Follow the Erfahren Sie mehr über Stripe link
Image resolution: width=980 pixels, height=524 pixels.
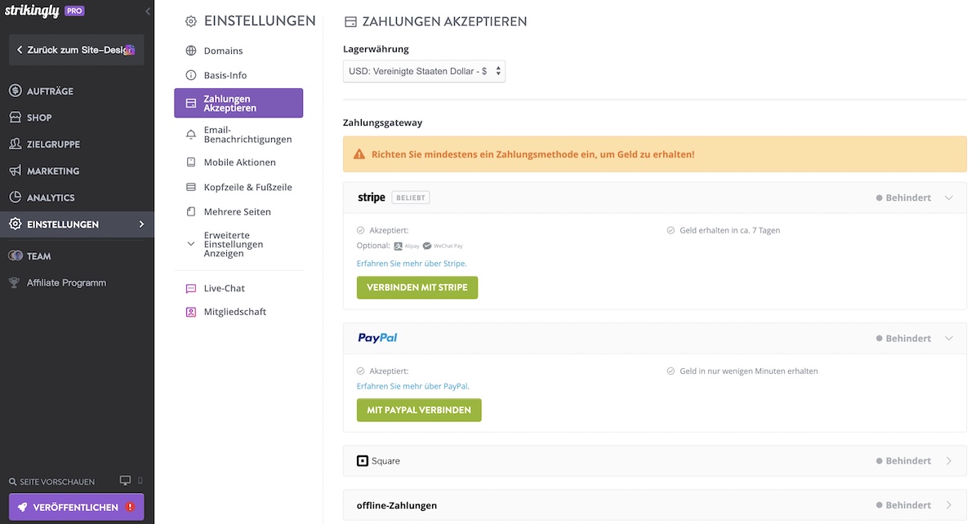[412, 264]
